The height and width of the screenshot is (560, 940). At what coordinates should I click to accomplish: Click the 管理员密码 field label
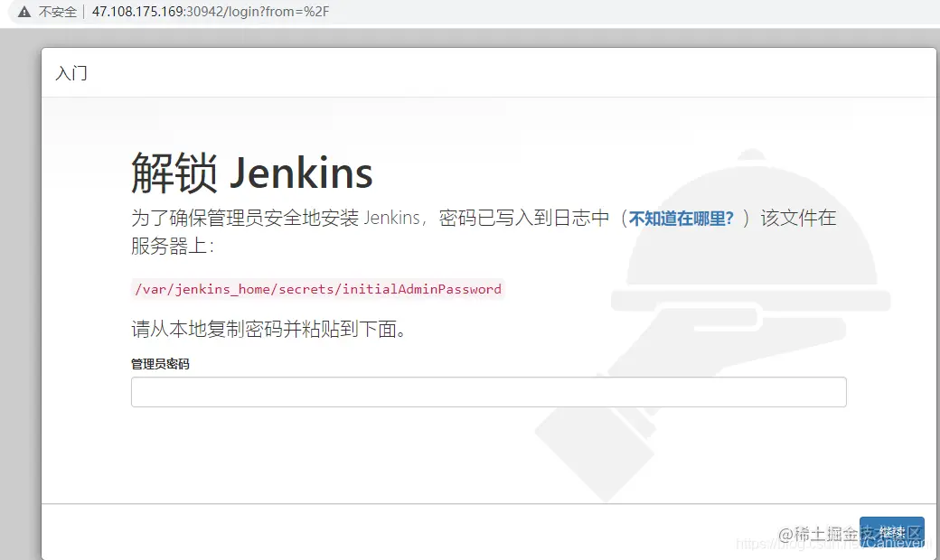tap(160, 364)
